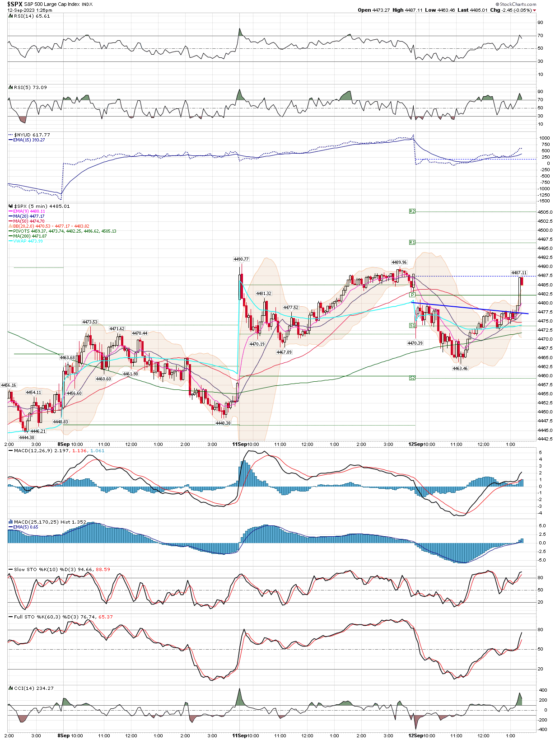
Task: Click the CCI(14) 234.27 label
Action: [34, 688]
